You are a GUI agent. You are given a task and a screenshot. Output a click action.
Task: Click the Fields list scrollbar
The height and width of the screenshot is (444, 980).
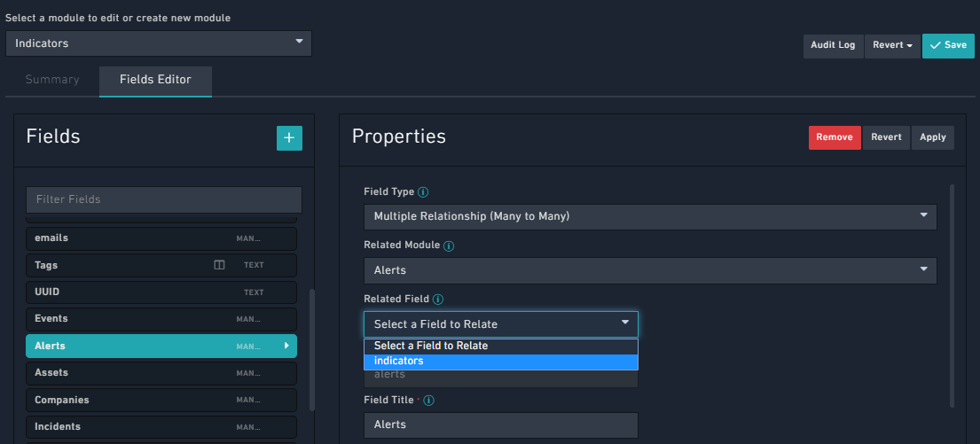click(x=312, y=350)
